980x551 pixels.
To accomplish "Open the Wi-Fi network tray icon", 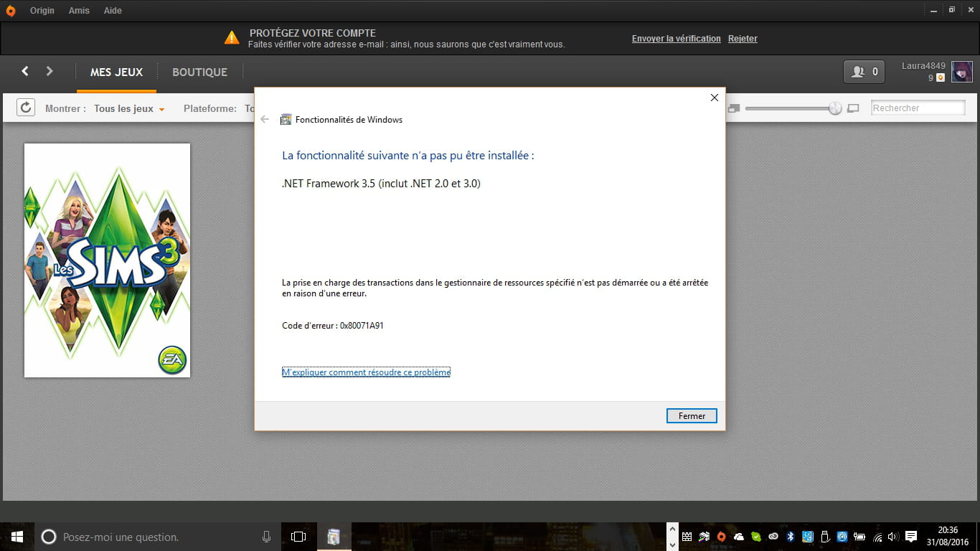I will (x=877, y=537).
